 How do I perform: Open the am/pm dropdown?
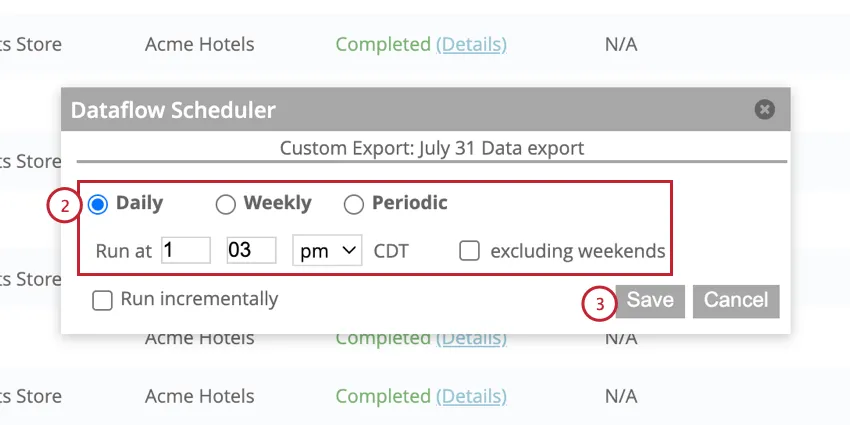click(x=329, y=250)
